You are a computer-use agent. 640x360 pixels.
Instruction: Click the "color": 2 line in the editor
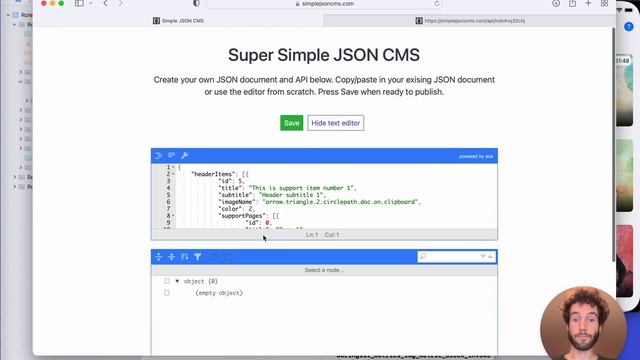(236, 209)
